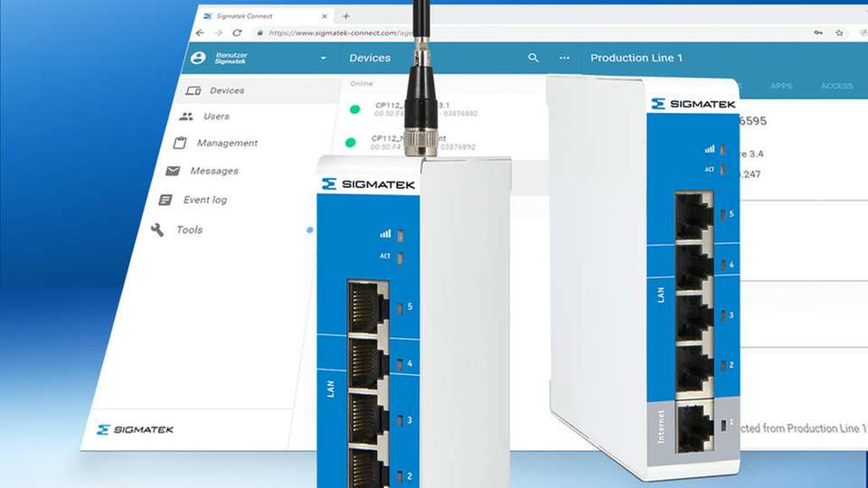Click the Messages envelope icon
868x488 pixels.
coord(173,171)
